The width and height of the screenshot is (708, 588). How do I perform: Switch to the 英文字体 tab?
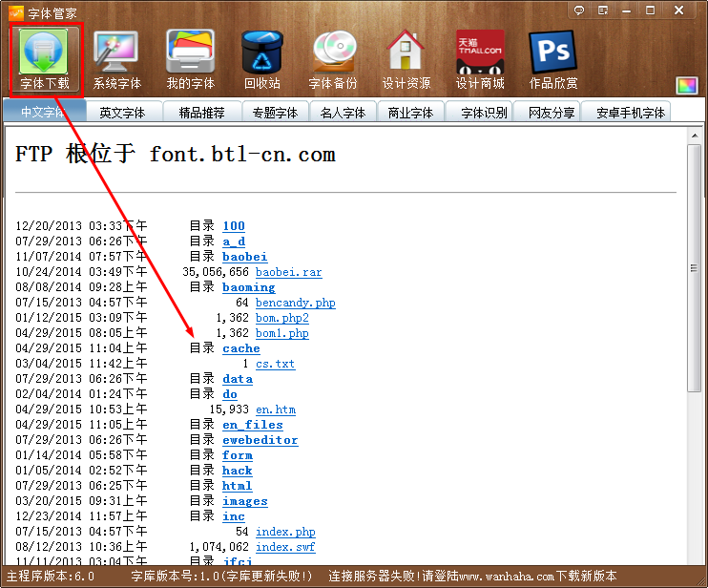click(123, 113)
